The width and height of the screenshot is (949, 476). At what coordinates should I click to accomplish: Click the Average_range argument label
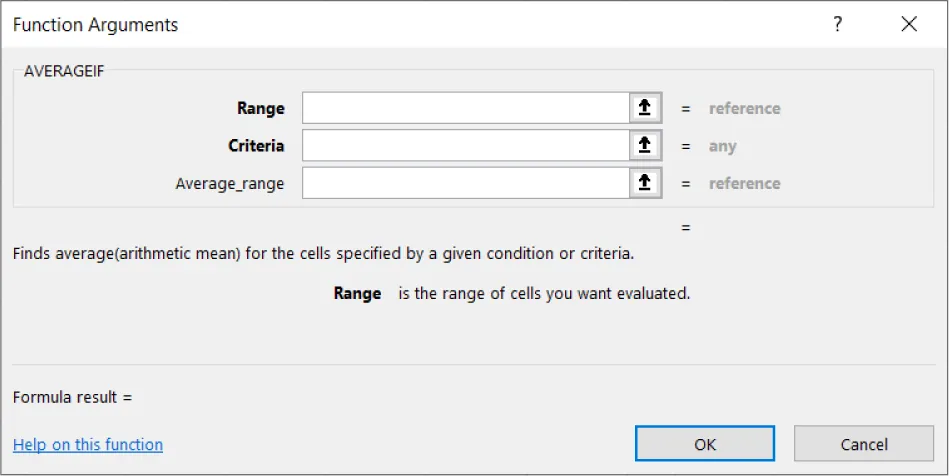pyautogui.click(x=229, y=184)
